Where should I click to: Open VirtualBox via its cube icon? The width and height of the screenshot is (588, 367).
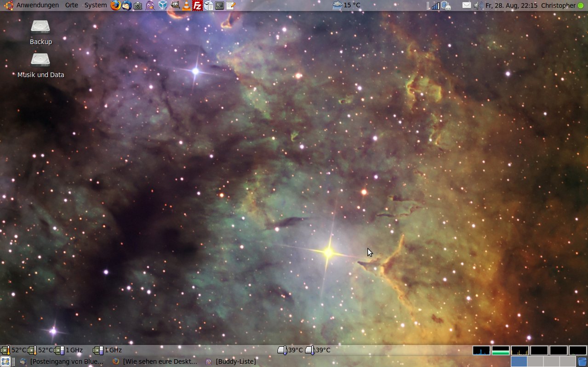coord(163,6)
